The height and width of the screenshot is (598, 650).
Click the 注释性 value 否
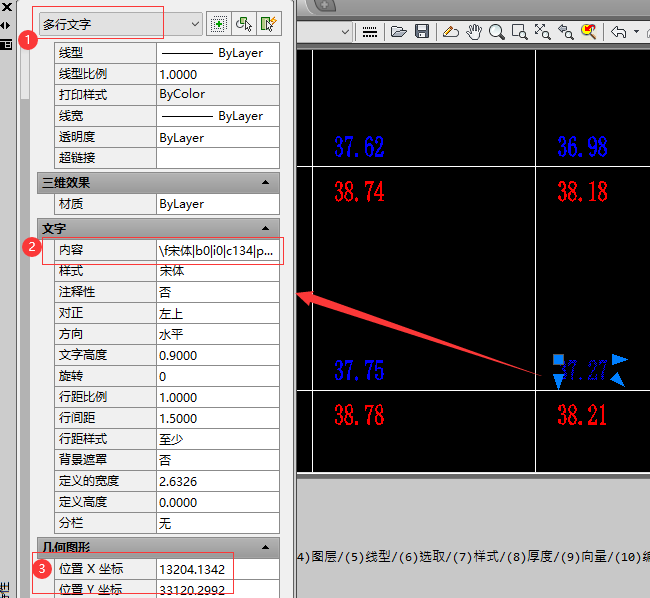(218, 292)
